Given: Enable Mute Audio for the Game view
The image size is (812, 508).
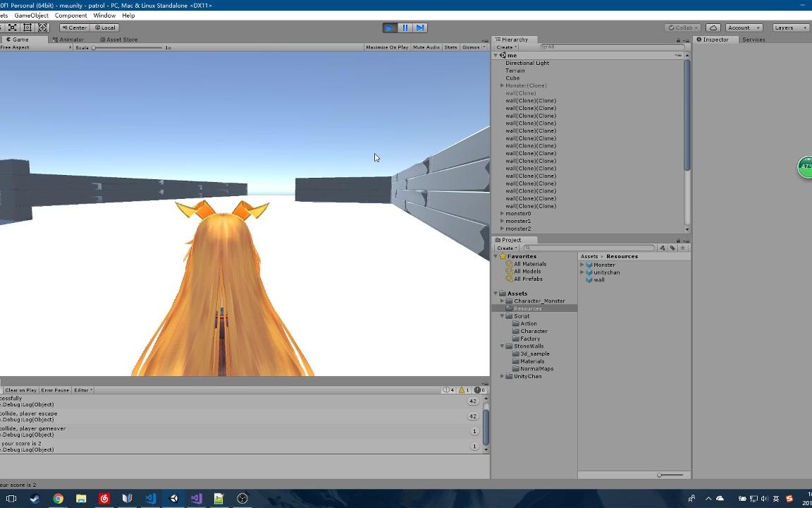Looking at the screenshot, I should click(425, 47).
